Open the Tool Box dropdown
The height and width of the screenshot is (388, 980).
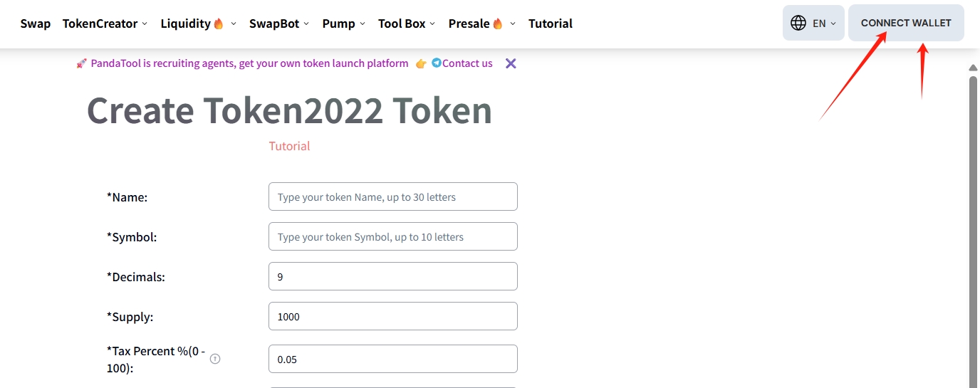pos(407,23)
